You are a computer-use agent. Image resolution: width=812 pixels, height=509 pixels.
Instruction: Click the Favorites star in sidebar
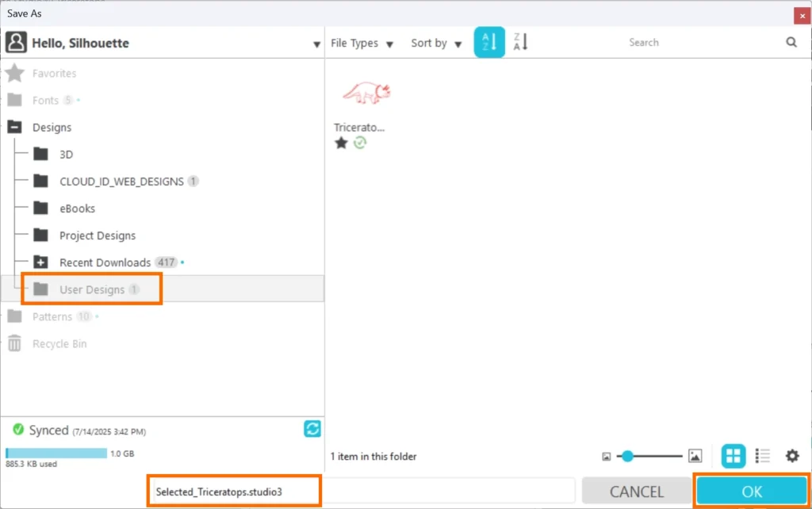click(14, 74)
